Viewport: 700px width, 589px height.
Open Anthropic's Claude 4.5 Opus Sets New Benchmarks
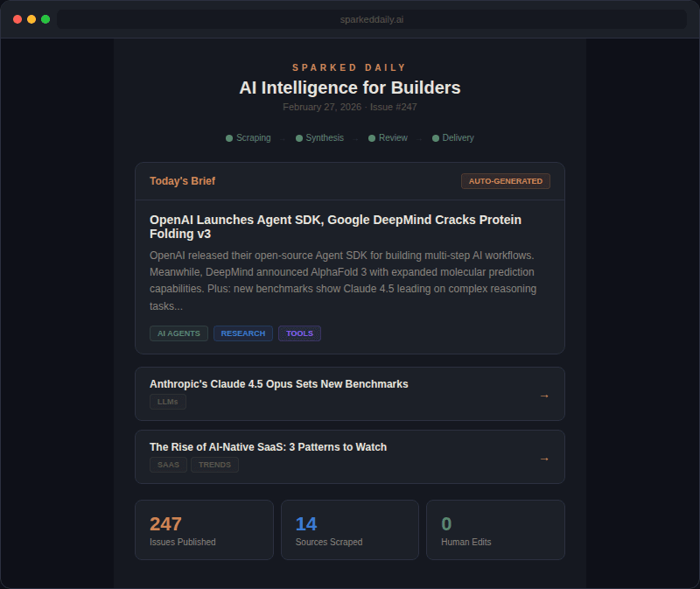pyautogui.click(x=278, y=384)
